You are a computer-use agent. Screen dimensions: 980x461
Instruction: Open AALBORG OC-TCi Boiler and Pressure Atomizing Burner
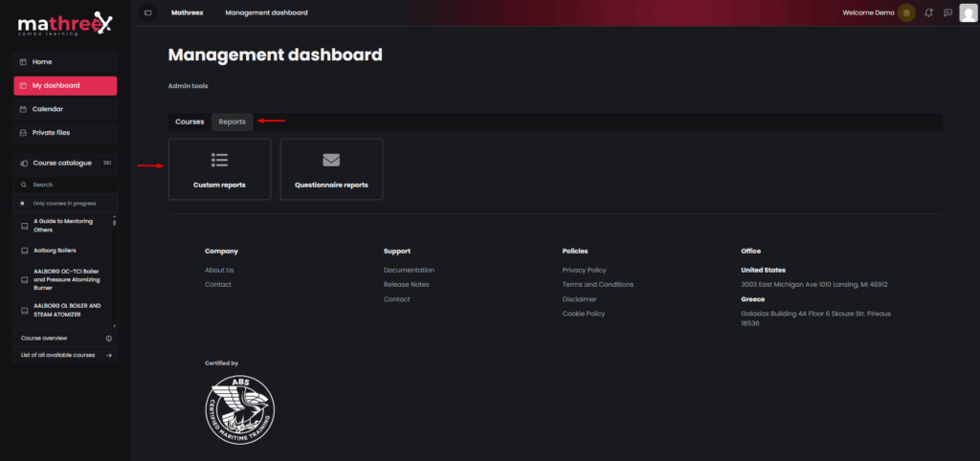click(x=67, y=280)
